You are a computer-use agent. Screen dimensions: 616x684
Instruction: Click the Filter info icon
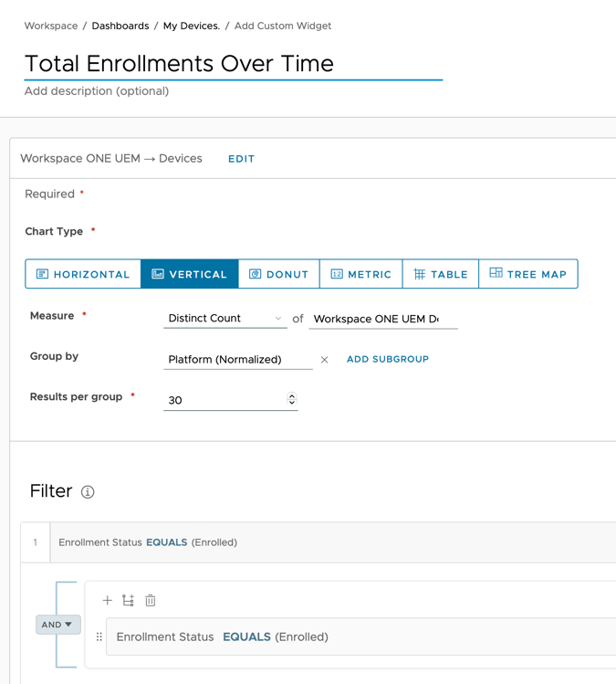(x=88, y=492)
